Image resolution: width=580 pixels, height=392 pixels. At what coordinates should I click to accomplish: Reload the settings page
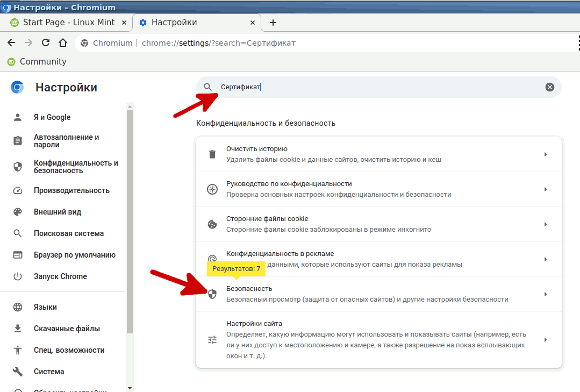46,43
